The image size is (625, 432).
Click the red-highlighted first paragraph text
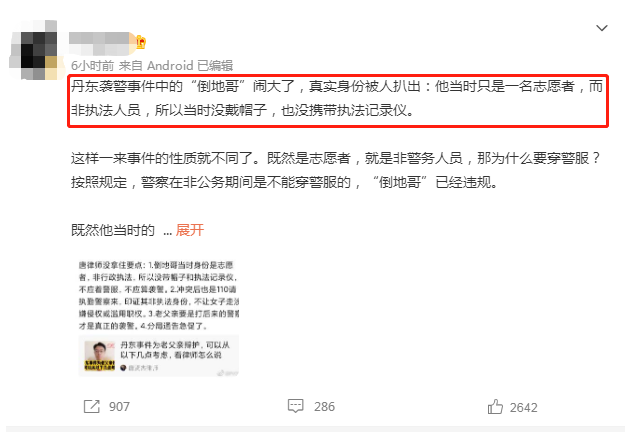(x=337, y=98)
